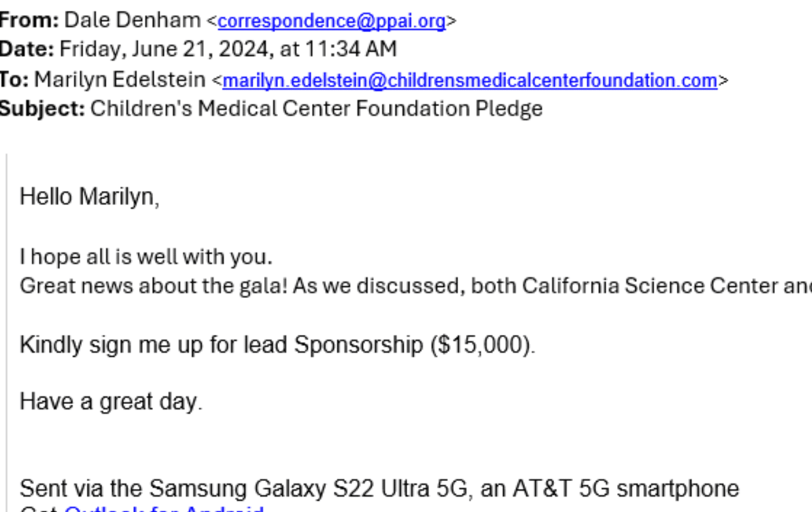
Task: Click the "Great news about the gala!" text
Action: tap(154, 286)
